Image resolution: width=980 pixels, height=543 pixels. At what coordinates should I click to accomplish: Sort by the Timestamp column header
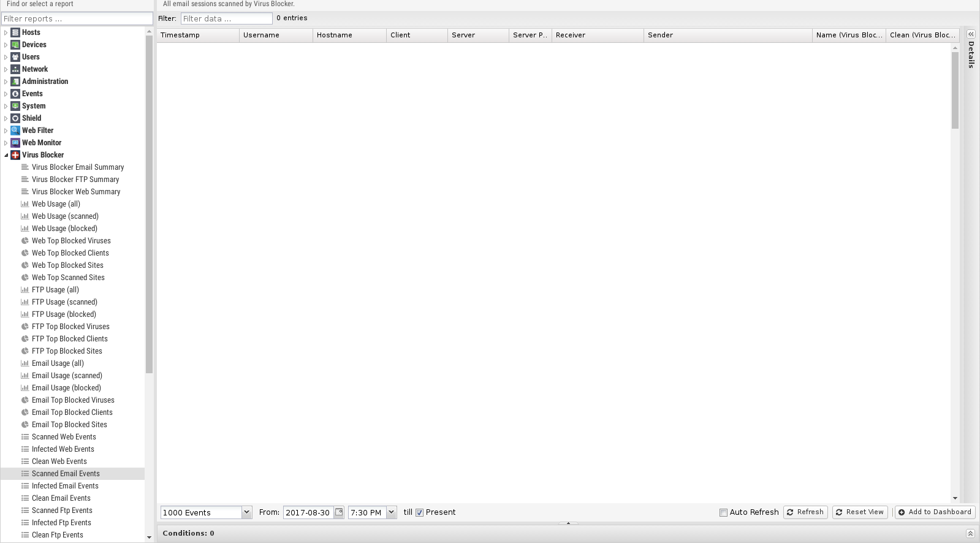[198, 35]
